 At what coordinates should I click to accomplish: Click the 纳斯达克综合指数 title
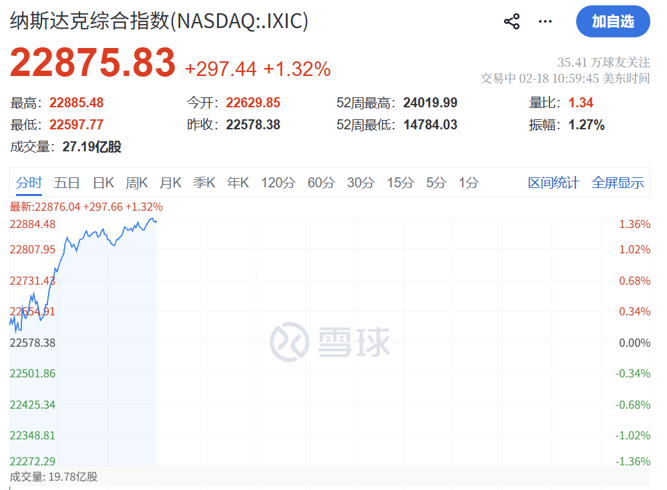pyautogui.click(x=159, y=20)
